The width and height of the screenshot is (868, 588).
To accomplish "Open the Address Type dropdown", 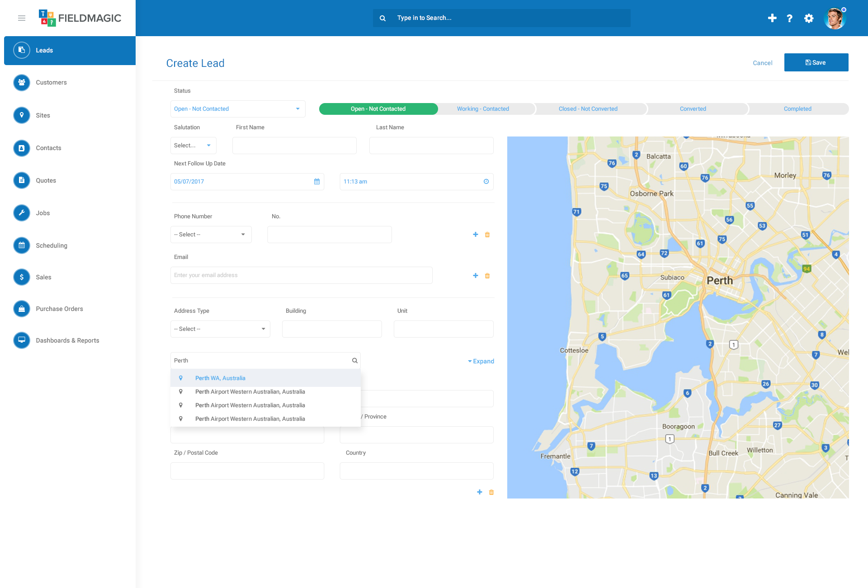I will coord(220,329).
